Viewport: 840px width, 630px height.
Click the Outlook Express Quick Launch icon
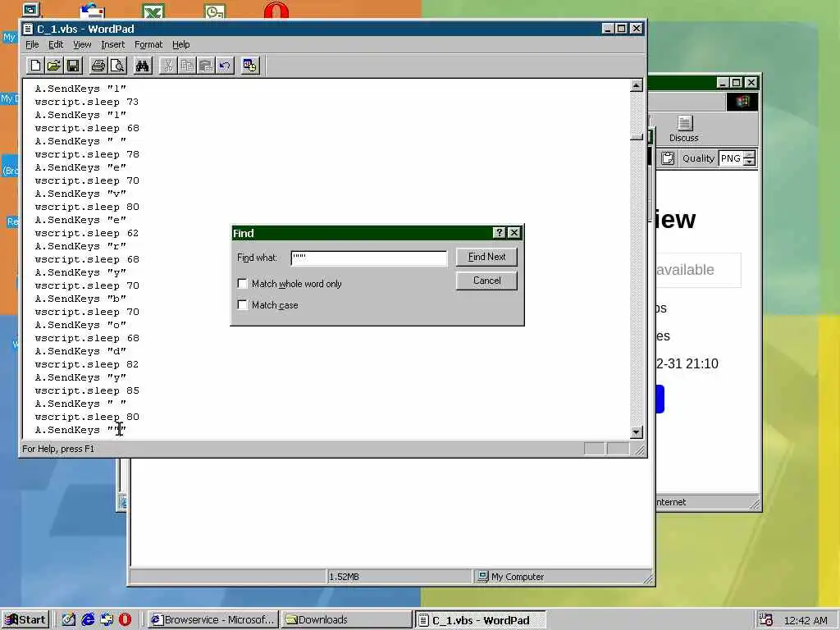(x=107, y=620)
